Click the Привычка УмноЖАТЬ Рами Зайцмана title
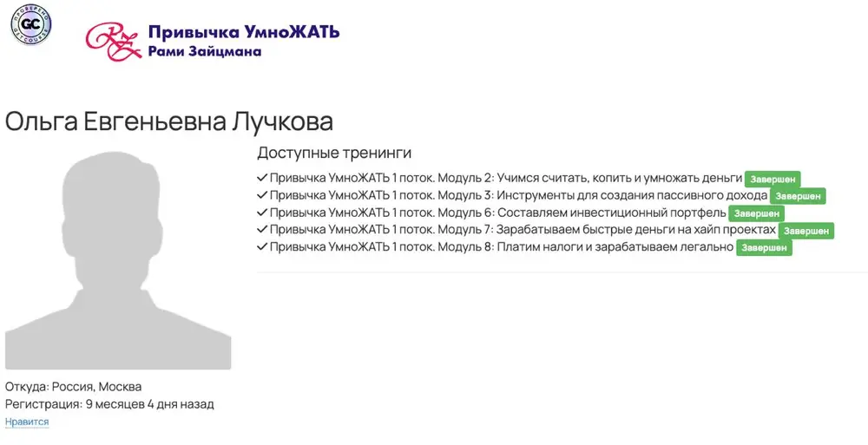 point(244,41)
